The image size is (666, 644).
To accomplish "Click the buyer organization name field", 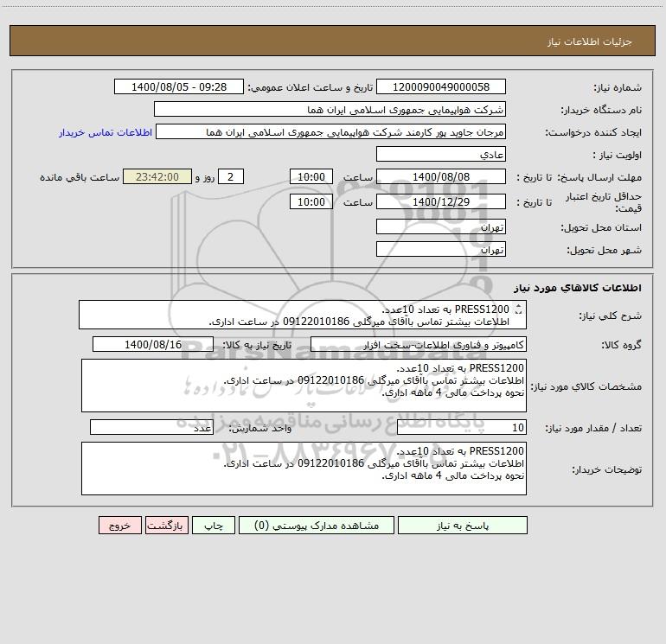I will click(330, 109).
